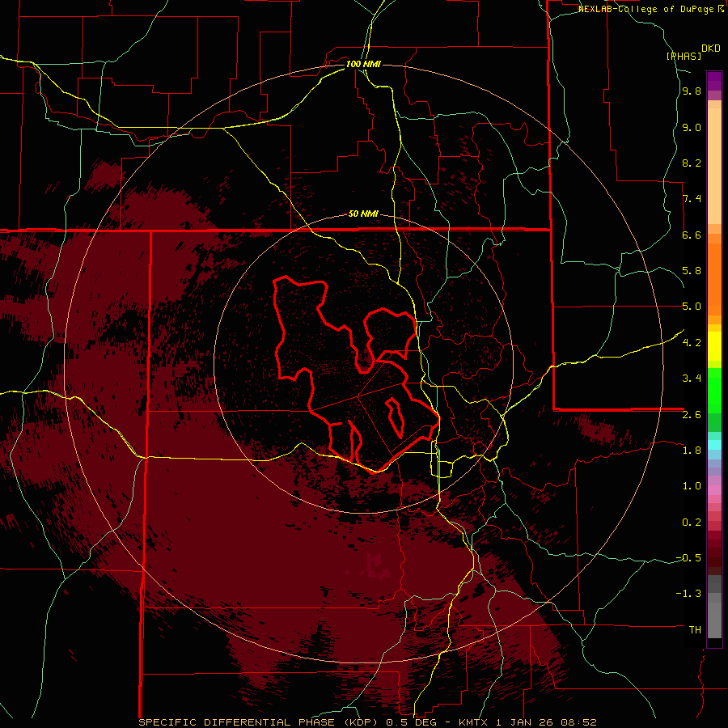The height and width of the screenshot is (728, 728).
Task: Click the 7.4 value on the color scale
Action: coord(692,199)
